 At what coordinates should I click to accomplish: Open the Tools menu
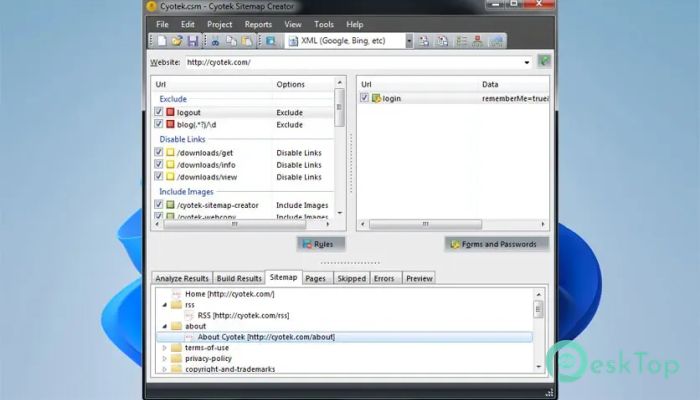[324, 25]
